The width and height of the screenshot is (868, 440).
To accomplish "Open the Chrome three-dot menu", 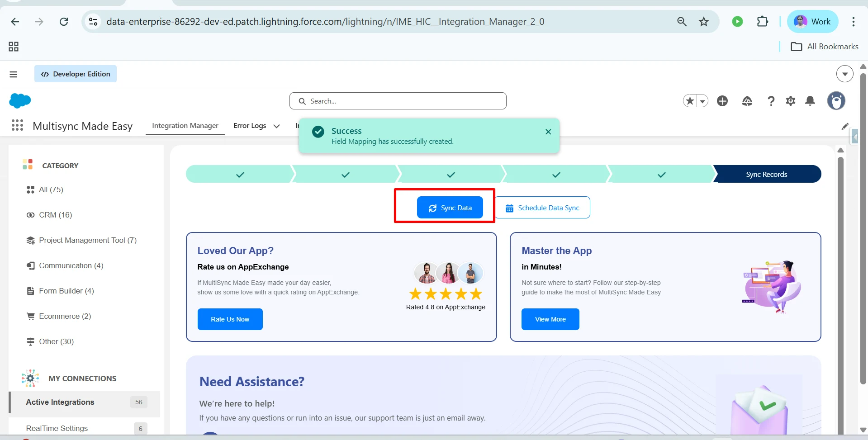I will point(854,22).
